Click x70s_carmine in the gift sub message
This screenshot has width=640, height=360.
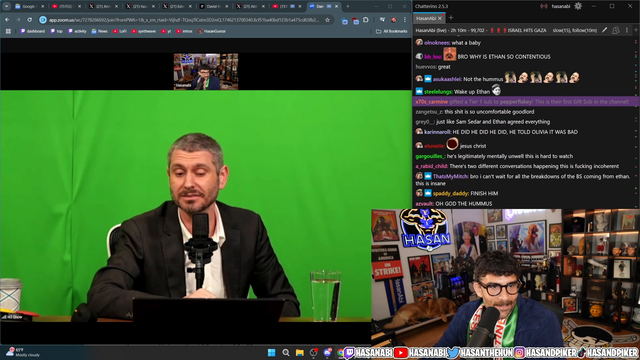[x=431, y=102]
